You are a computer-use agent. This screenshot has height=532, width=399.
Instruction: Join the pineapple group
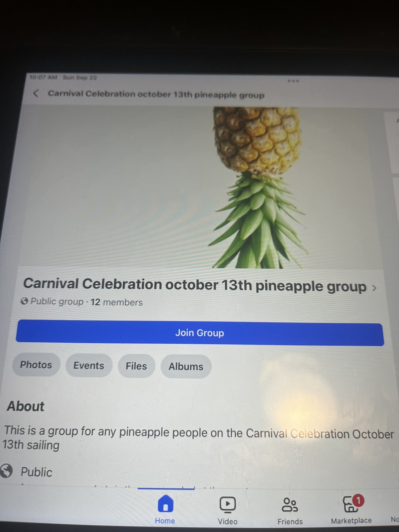click(200, 333)
